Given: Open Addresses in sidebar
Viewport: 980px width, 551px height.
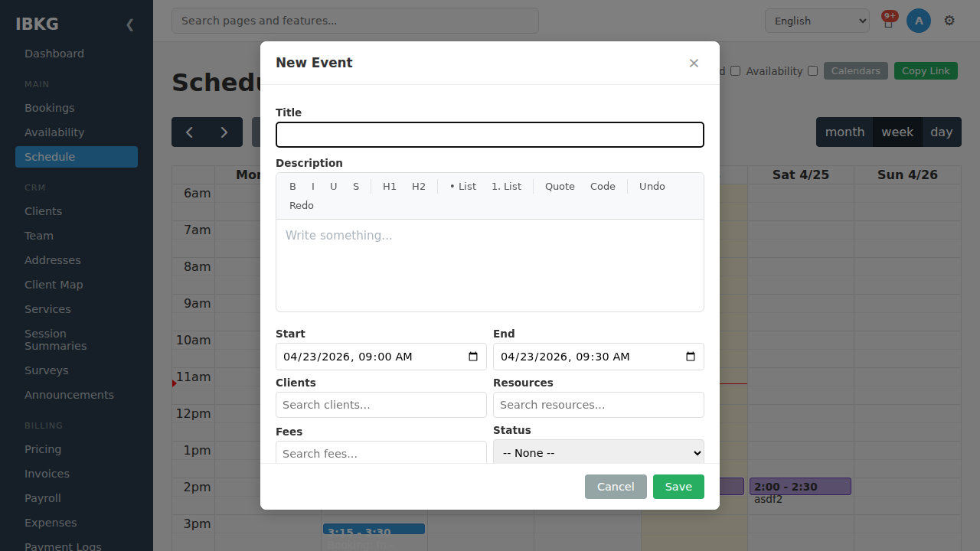Looking at the screenshot, I should point(77,260).
